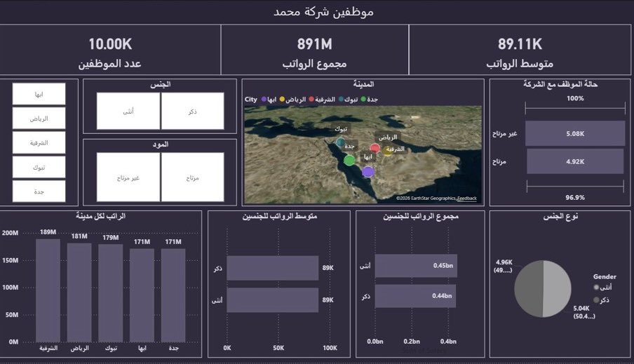Click the yellow الرياض dot in the map legend
The width and height of the screenshot is (634, 364).
tap(282, 99)
